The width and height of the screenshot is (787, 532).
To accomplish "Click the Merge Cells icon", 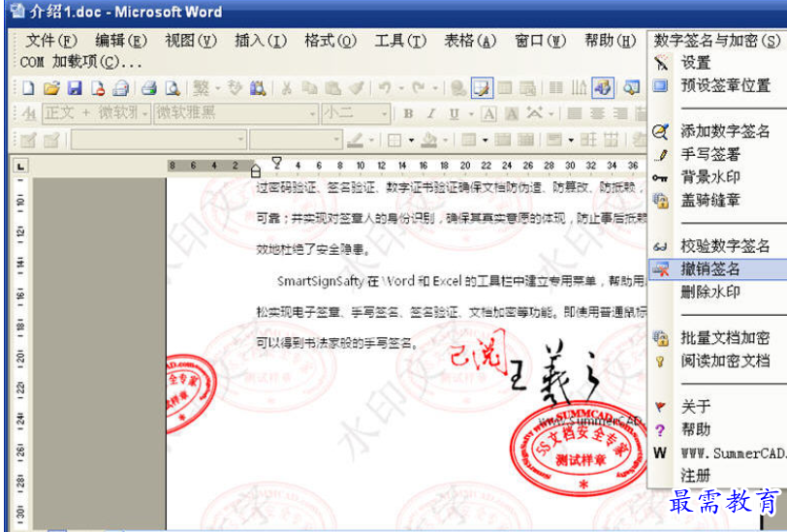I will click(502, 140).
